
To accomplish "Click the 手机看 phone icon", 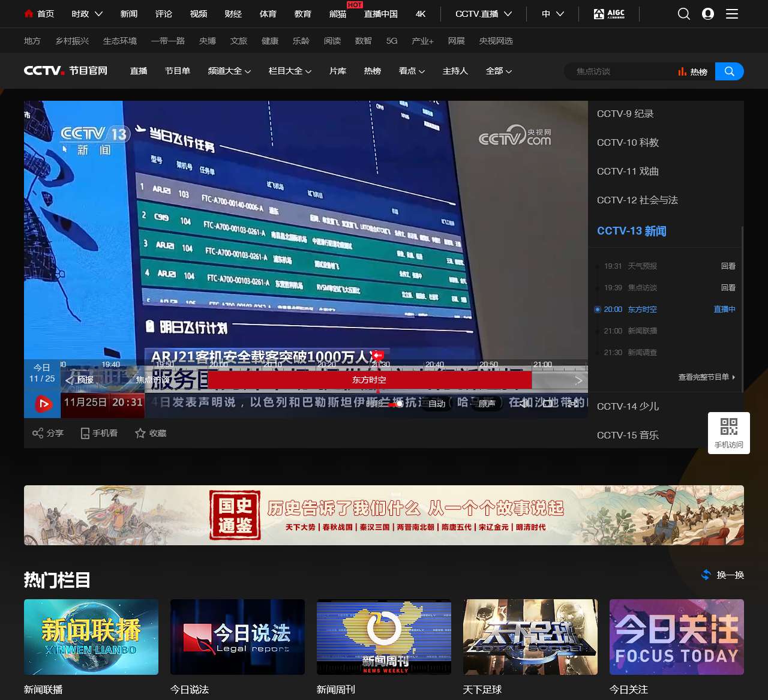I will tap(85, 433).
